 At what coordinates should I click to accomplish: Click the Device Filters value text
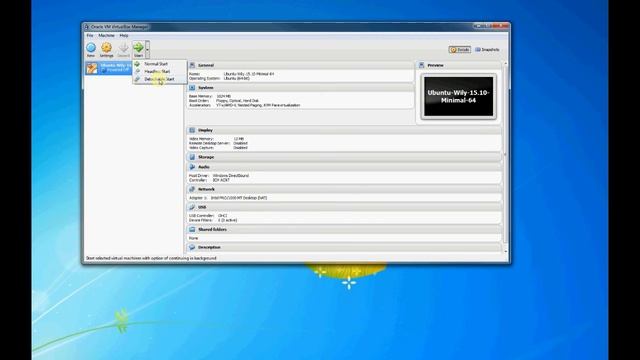click(227, 220)
